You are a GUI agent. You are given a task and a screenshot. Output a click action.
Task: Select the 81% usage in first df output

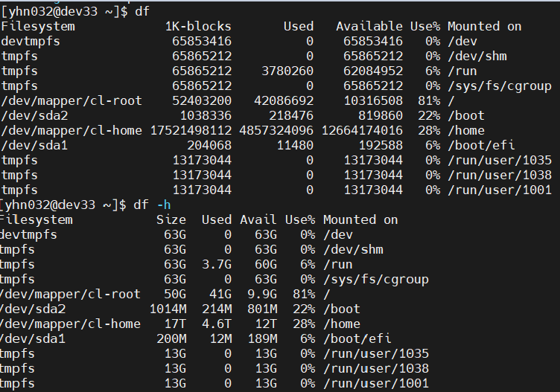(x=429, y=101)
